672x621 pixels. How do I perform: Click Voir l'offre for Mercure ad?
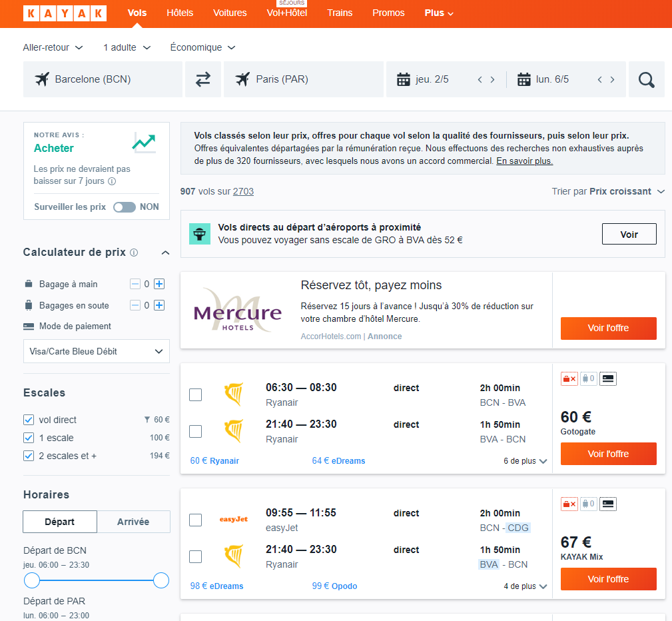[609, 328]
